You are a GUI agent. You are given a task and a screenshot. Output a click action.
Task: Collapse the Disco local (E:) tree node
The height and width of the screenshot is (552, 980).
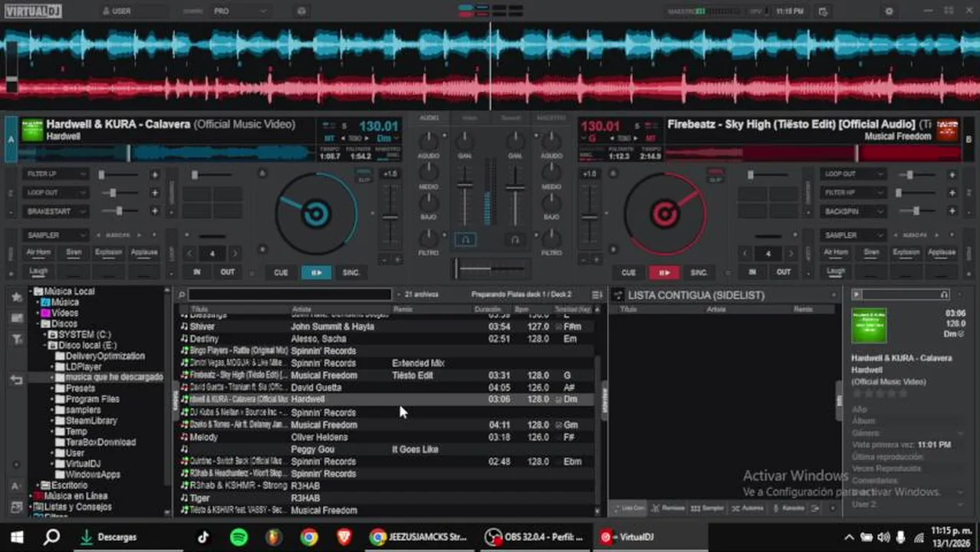click(45, 346)
